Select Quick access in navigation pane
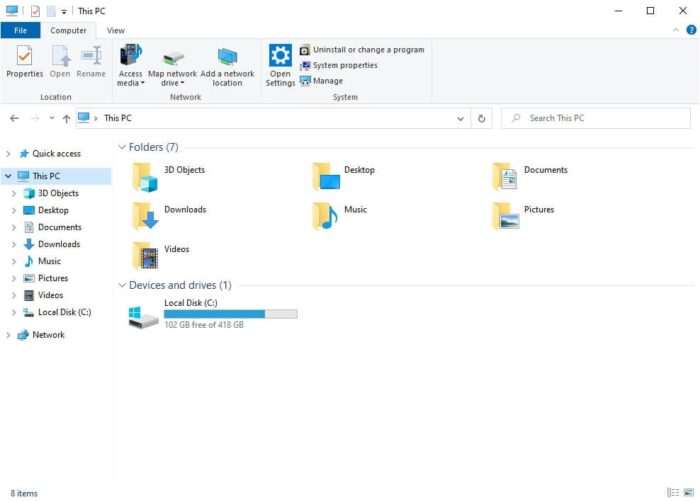 [56, 154]
